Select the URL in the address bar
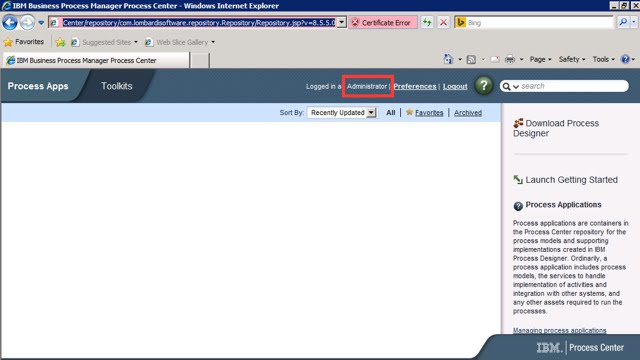 point(199,22)
